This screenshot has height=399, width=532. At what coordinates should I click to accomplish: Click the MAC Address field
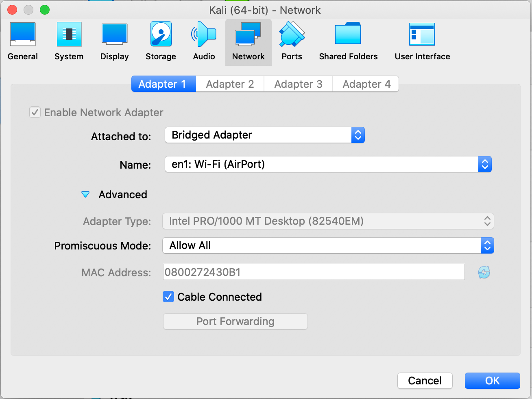pyautogui.click(x=314, y=272)
